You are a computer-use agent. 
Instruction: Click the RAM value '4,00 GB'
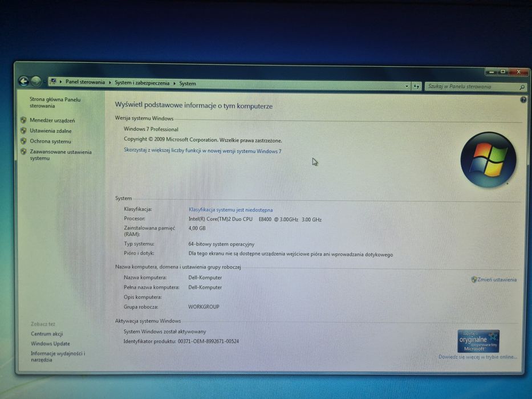197,229
